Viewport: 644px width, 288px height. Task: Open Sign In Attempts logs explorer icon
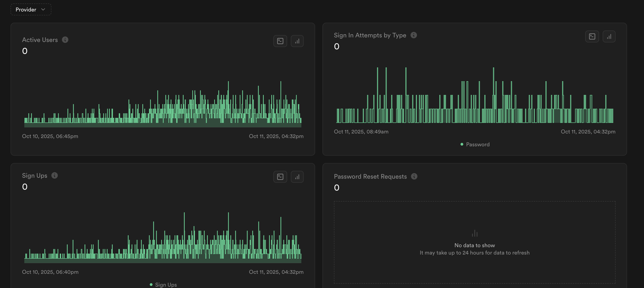pyautogui.click(x=592, y=36)
